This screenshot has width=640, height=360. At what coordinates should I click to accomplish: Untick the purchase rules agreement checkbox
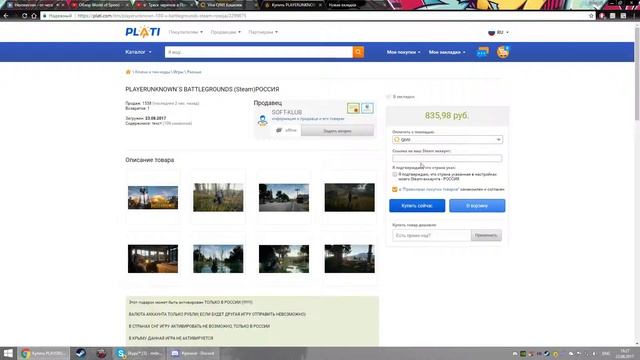395,189
